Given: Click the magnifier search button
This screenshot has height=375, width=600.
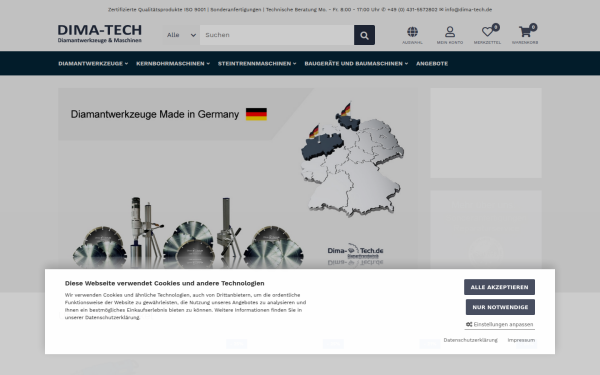Looking at the screenshot, I should point(364,35).
